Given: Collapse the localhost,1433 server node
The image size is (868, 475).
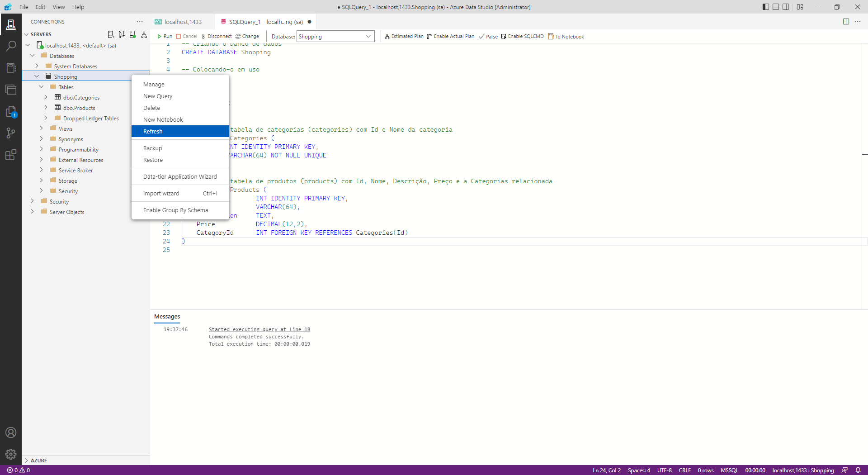Looking at the screenshot, I should (28, 45).
